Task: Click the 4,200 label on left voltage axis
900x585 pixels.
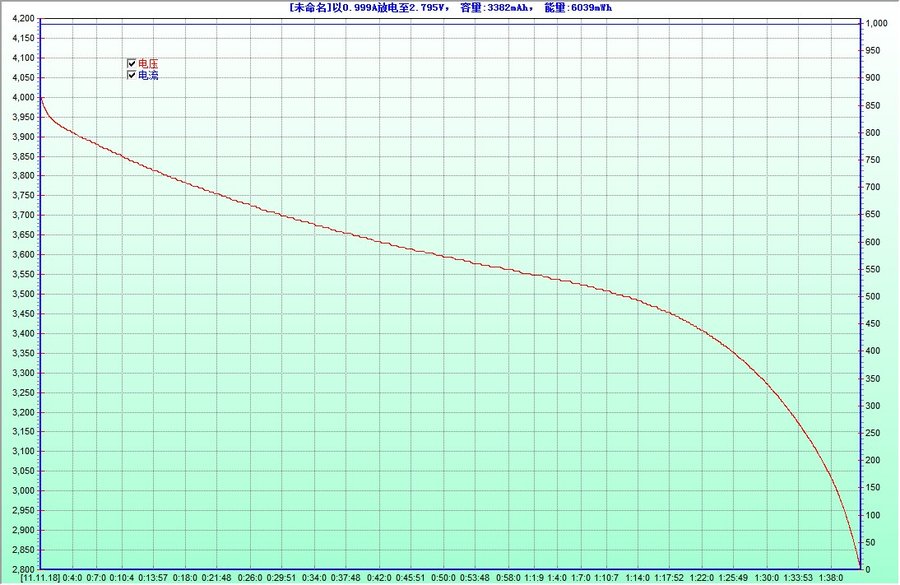Action: [19, 19]
